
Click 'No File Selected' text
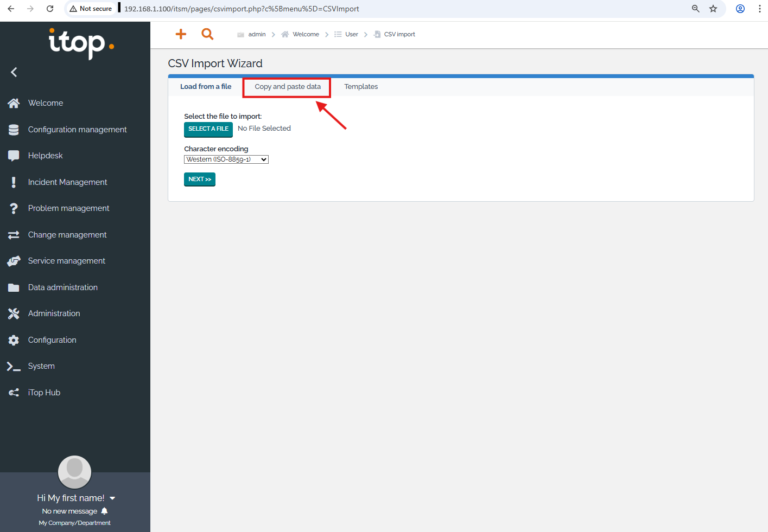tap(264, 129)
